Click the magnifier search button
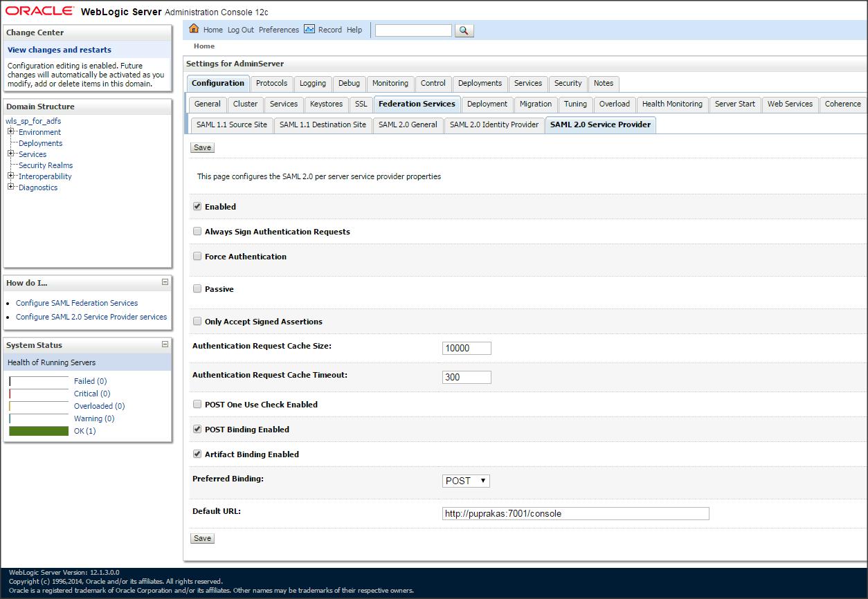 click(464, 30)
